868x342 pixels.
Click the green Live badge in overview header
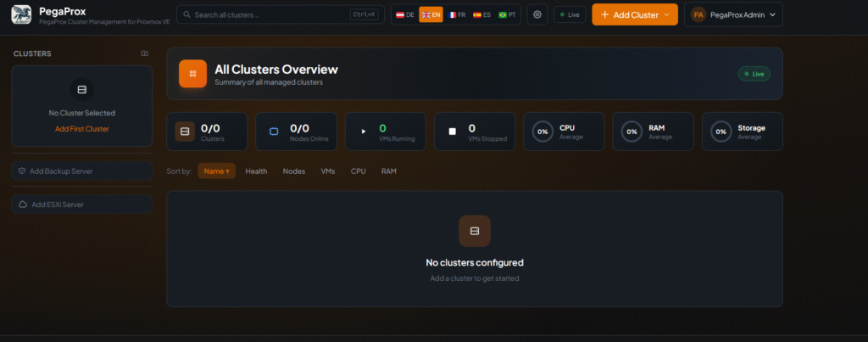click(x=754, y=74)
